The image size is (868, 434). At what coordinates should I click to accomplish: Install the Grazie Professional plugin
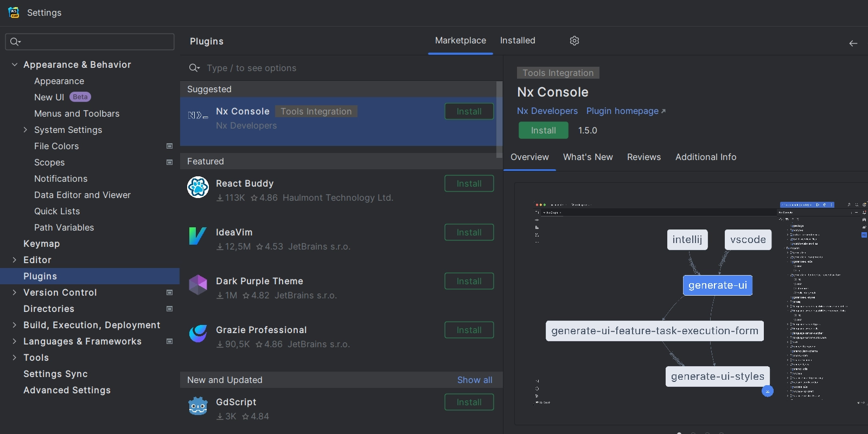click(469, 330)
